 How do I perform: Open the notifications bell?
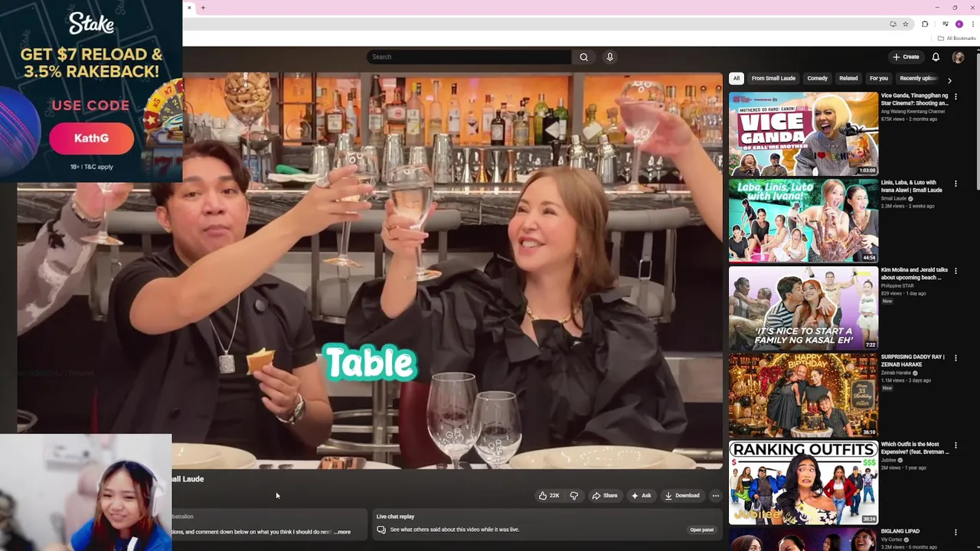pos(936,57)
